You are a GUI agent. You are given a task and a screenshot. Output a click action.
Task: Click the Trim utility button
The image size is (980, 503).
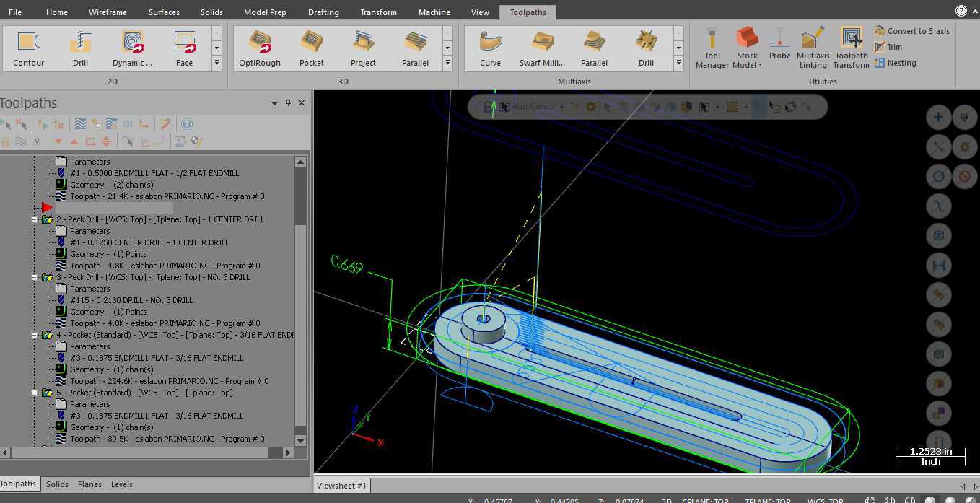pyautogui.click(x=888, y=47)
